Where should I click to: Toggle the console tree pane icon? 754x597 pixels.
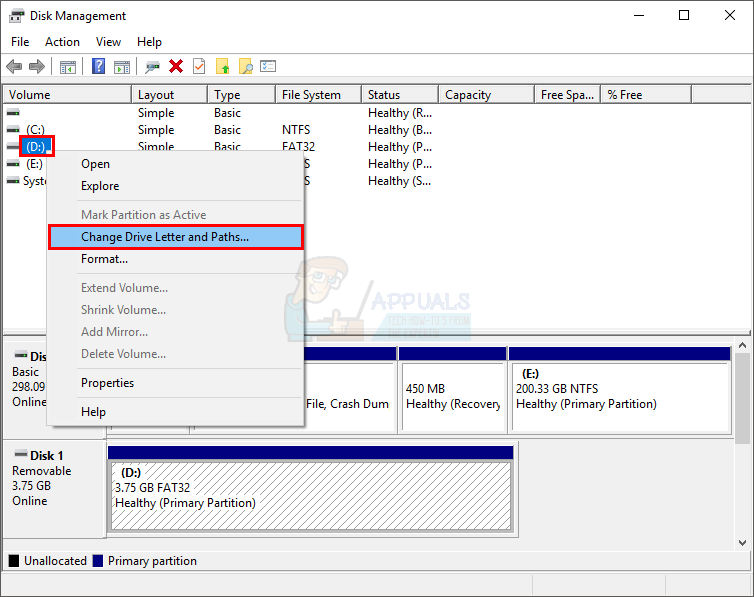(x=68, y=67)
